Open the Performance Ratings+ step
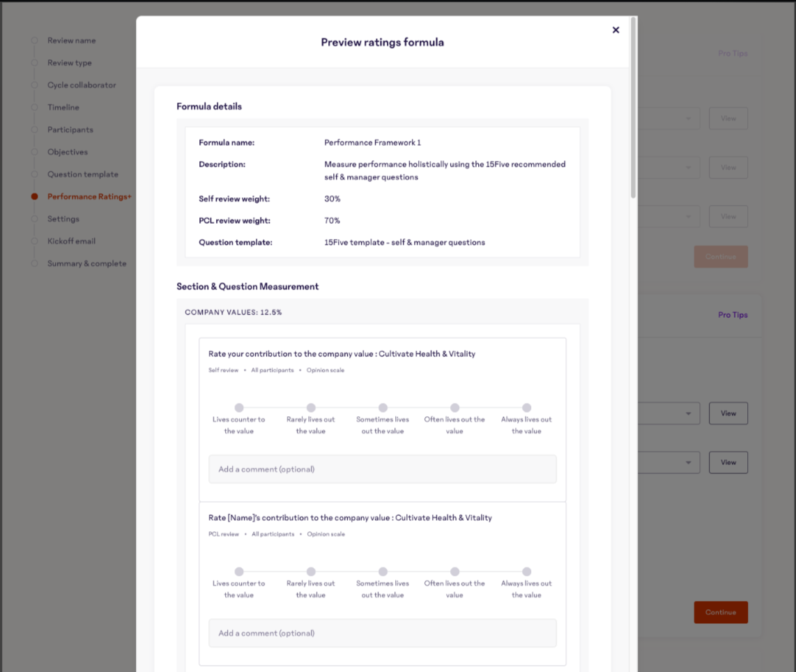796x672 pixels. 89,197
